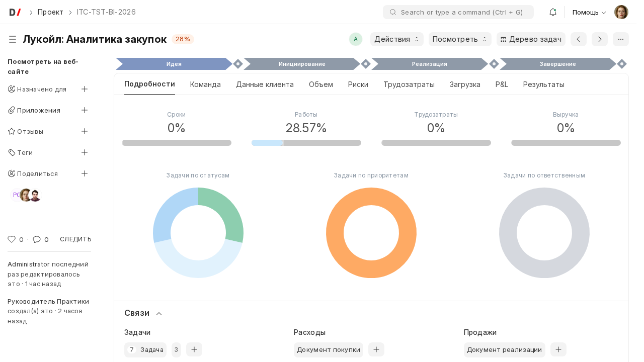Click the milestone diamond after Реализация stage
Image resolution: width=644 pixels, height=362 pixels.
(494, 64)
